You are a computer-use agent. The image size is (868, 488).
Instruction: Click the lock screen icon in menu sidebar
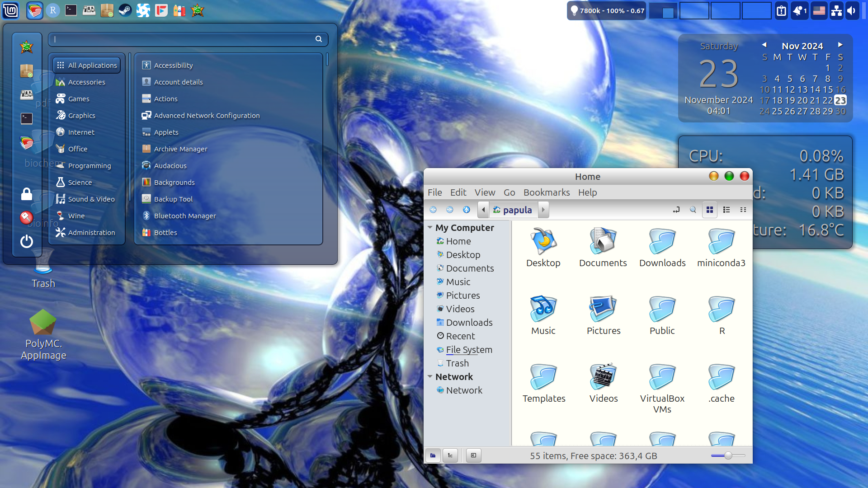pyautogui.click(x=27, y=194)
